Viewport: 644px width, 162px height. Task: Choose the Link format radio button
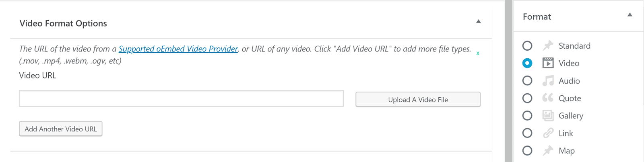tap(527, 133)
